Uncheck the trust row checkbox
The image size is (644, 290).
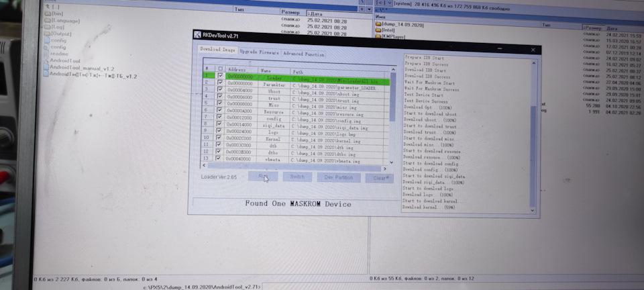tap(220, 96)
